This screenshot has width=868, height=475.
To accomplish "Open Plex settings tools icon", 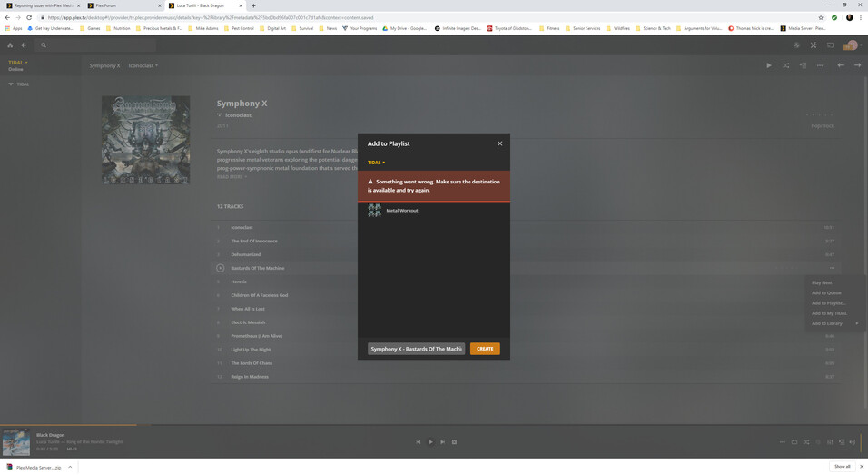I will coord(814,45).
